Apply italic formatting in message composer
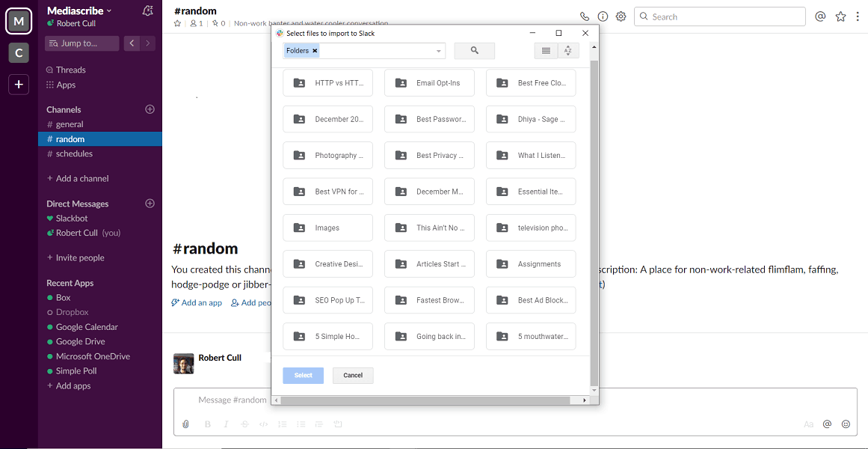 coord(226,424)
